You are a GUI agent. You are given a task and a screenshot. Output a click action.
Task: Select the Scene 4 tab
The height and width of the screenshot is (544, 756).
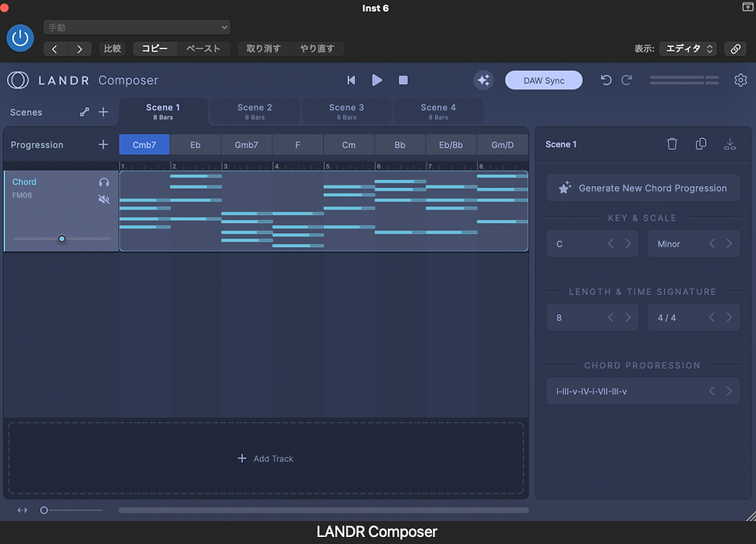pos(438,111)
